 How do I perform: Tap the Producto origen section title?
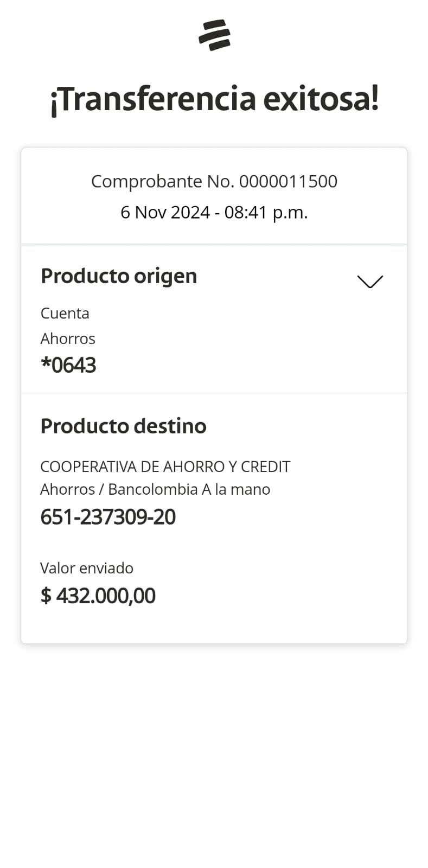tap(119, 276)
